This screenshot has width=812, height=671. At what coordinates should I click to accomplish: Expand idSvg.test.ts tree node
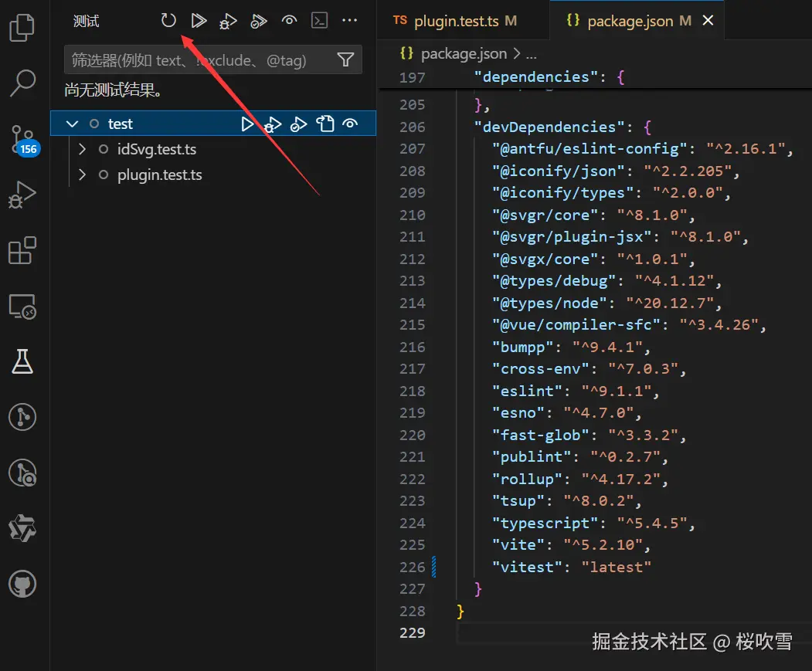point(82,149)
